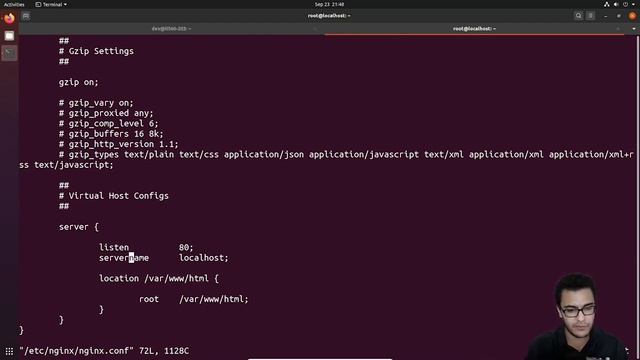This screenshot has height=360, width=640.
Task: Open Firefox from the Ubuntu dock
Action: coord(9,18)
